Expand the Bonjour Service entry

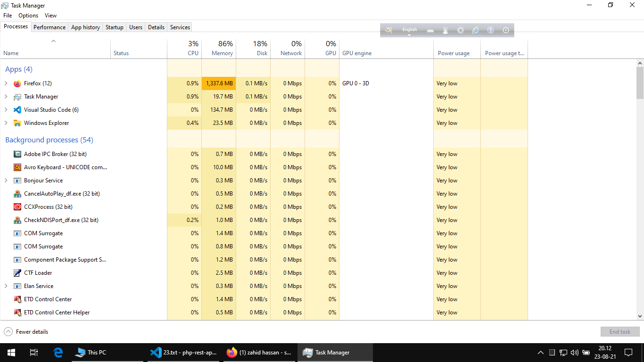6,181
